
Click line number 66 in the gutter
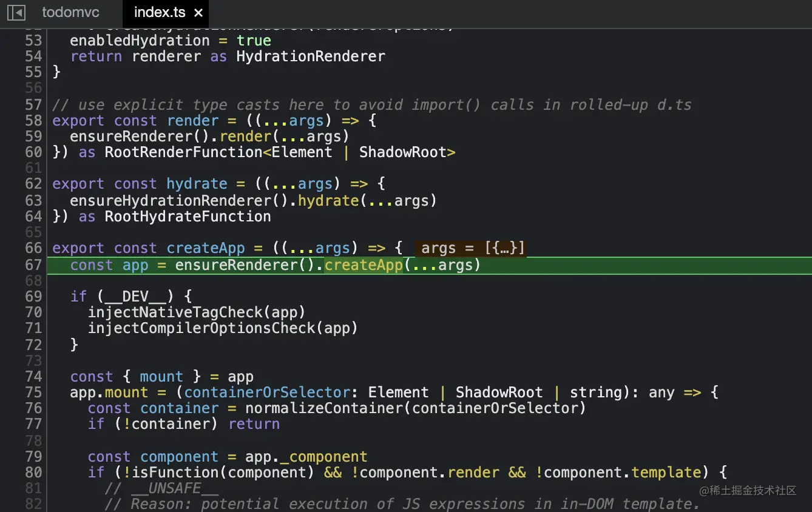(34, 248)
